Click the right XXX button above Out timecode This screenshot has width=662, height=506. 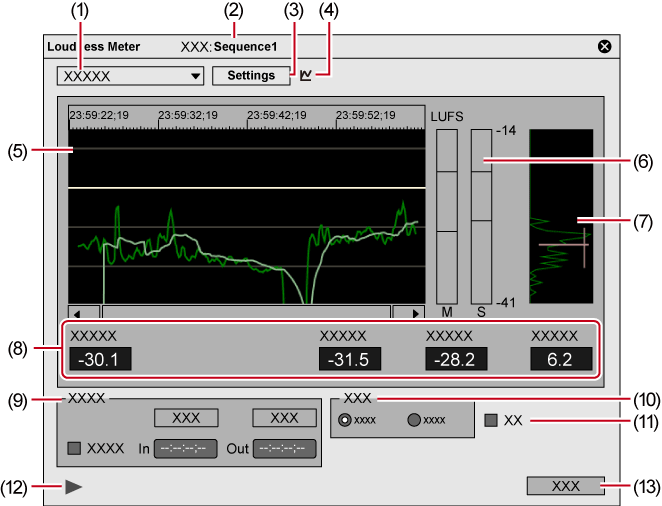click(x=284, y=417)
